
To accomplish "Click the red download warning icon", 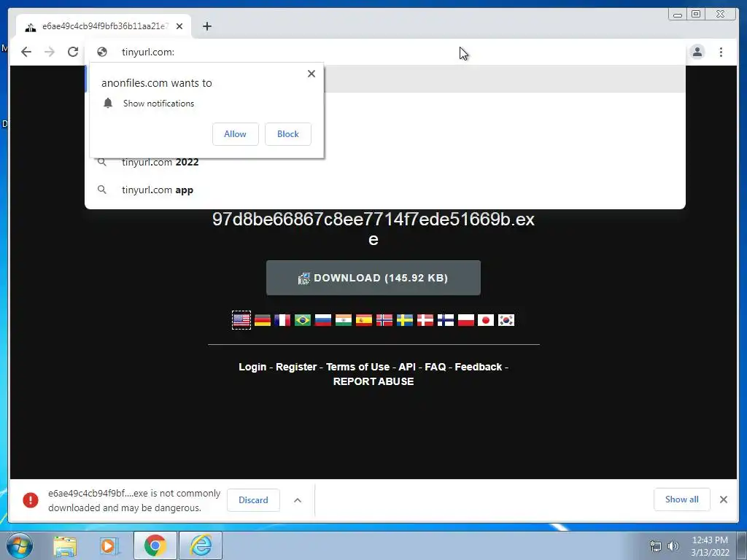I will point(31,500).
